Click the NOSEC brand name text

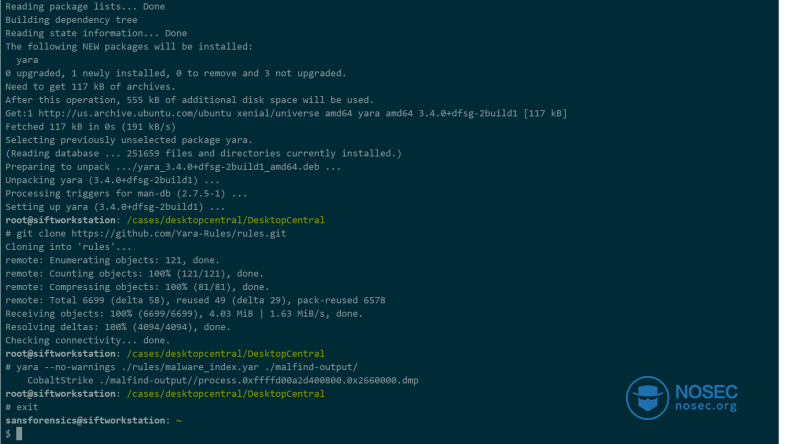click(x=706, y=392)
